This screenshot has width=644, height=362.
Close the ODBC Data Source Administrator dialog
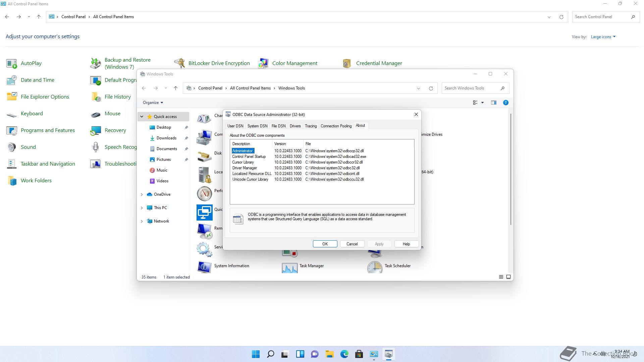point(416,115)
